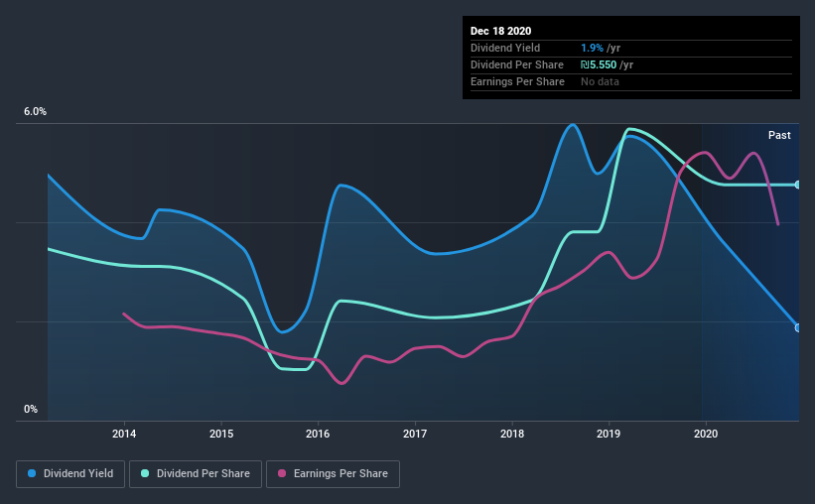Click the Dec 18 2020 tooltip date

pyautogui.click(x=500, y=31)
